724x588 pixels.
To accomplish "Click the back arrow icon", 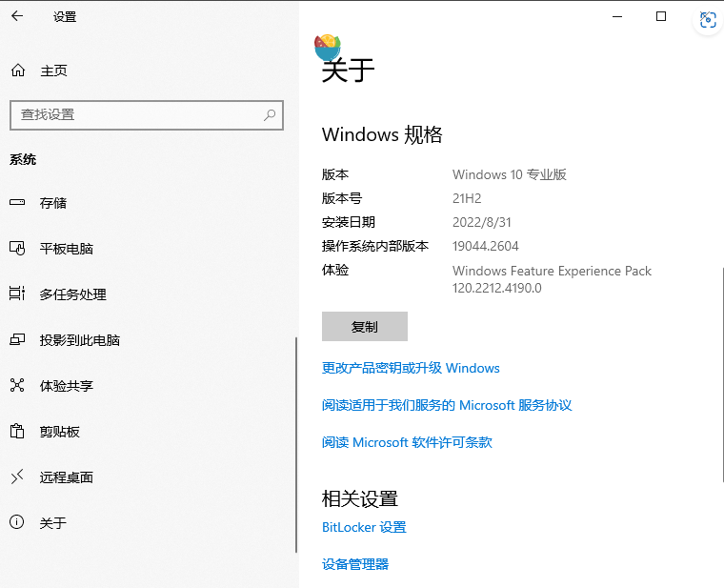I will (x=17, y=17).
